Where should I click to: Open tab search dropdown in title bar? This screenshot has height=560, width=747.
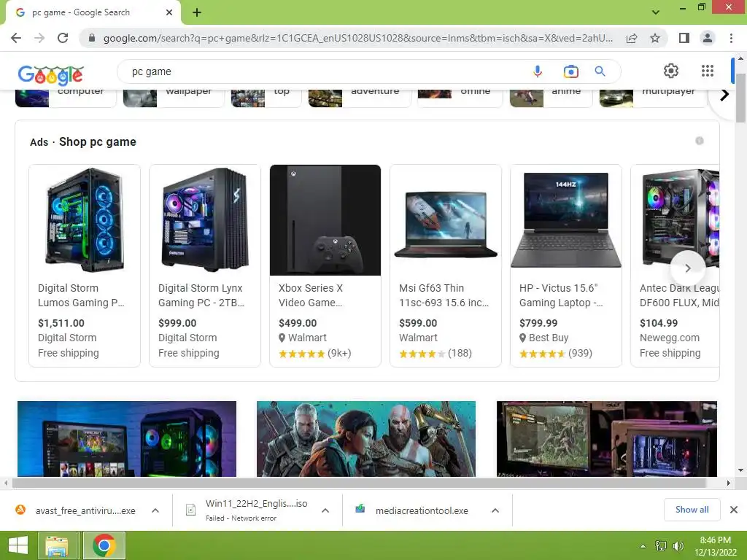coord(656,12)
